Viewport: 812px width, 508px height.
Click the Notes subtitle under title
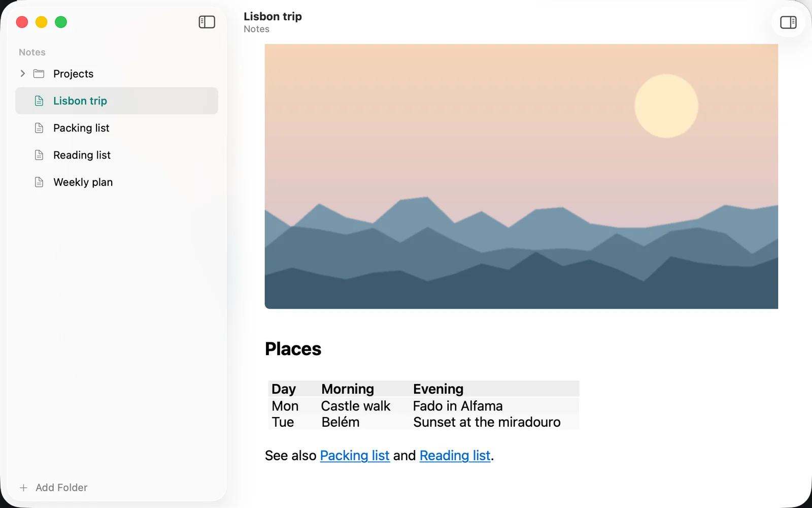coord(256,29)
